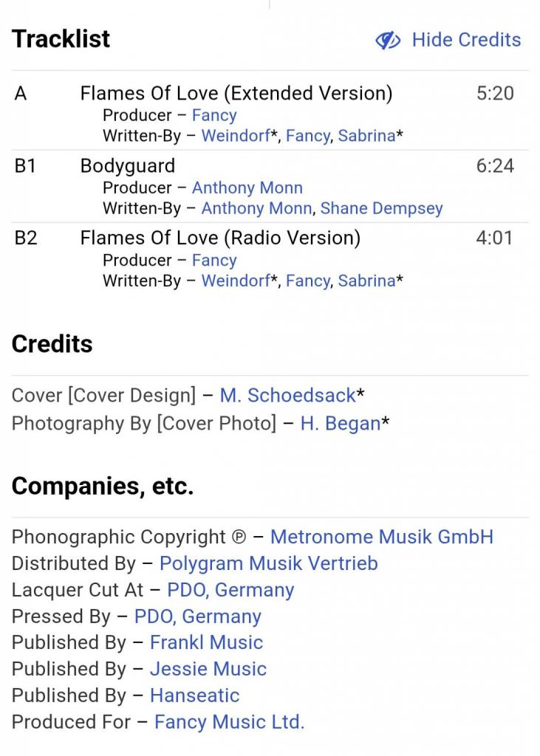Open Weindorf writer link under Extended Version
The height and width of the screenshot is (756, 540).
pyautogui.click(x=236, y=136)
